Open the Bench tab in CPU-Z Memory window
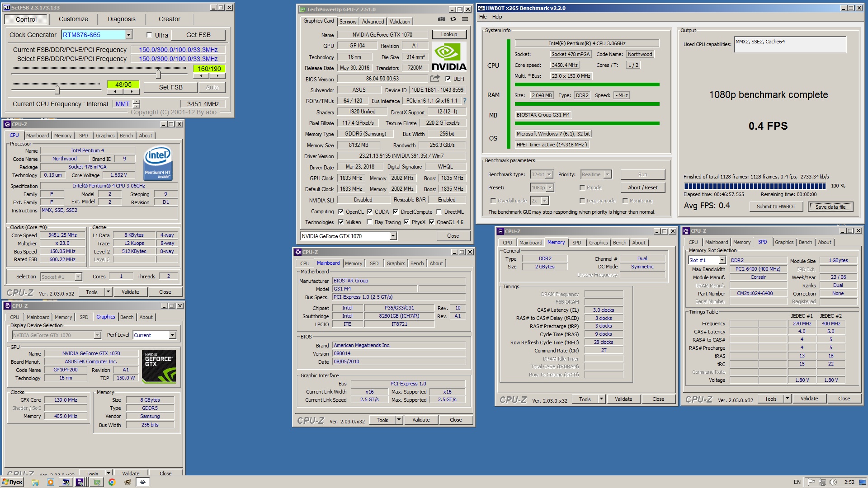Viewport: 868px width, 488px height. point(619,243)
